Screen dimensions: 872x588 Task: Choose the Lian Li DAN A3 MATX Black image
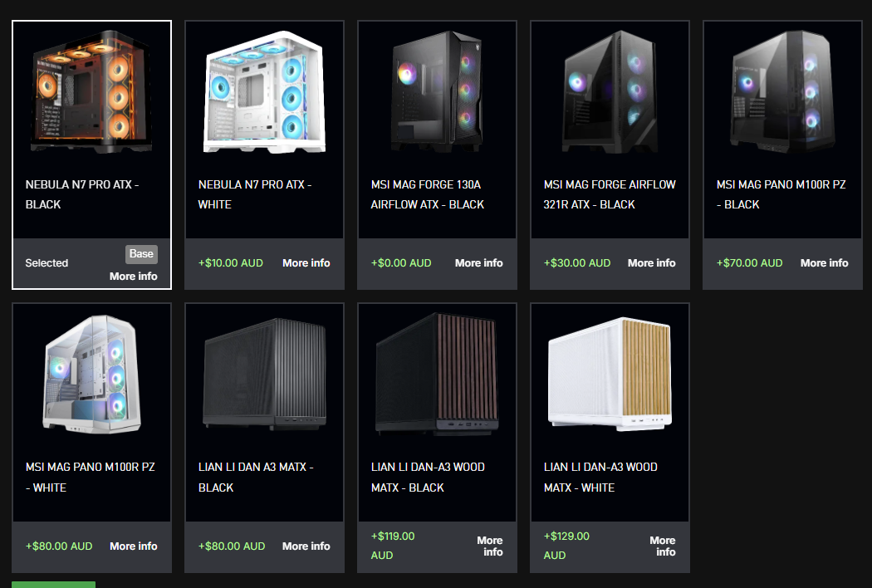tap(264, 375)
